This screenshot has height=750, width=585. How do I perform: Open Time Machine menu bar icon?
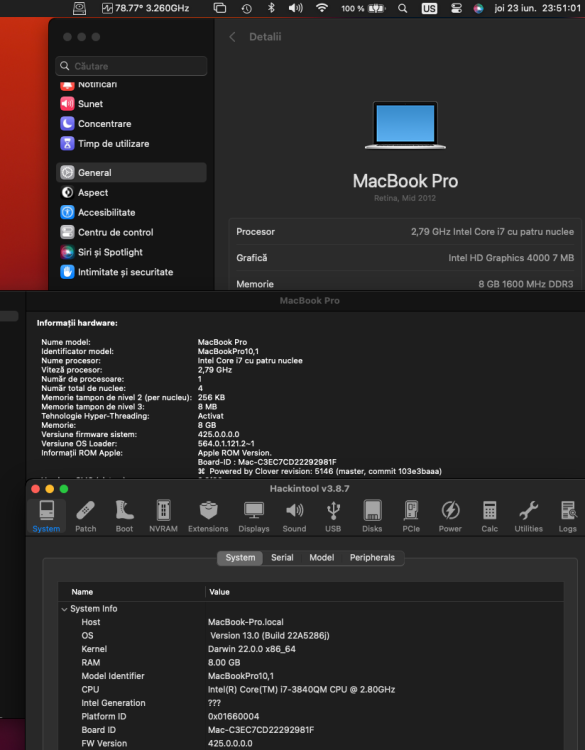coord(247,8)
